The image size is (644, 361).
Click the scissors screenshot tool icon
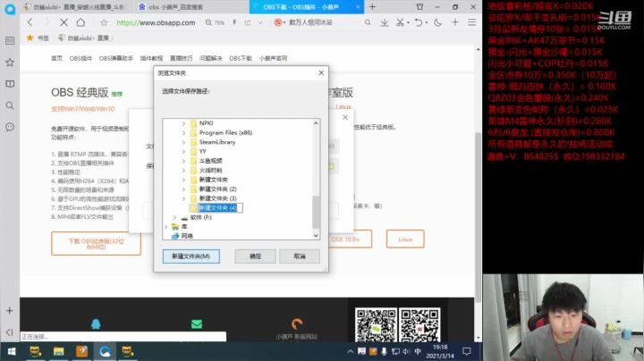tap(400, 22)
